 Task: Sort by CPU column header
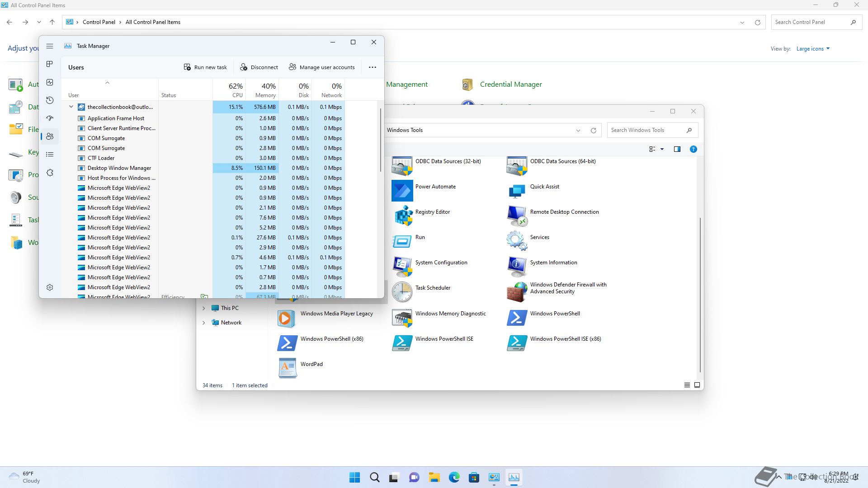(229, 89)
